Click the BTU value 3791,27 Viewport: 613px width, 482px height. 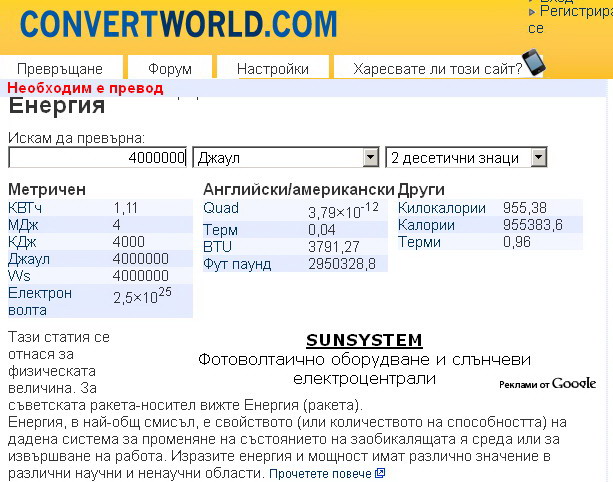click(x=333, y=247)
